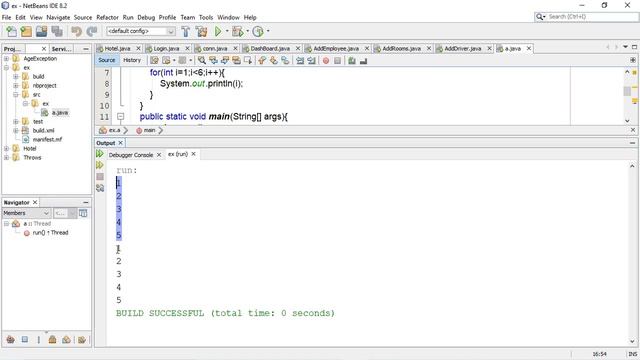640x360 pixels.
Task: Click the Next Bookmark icon
Action: coord(273,60)
